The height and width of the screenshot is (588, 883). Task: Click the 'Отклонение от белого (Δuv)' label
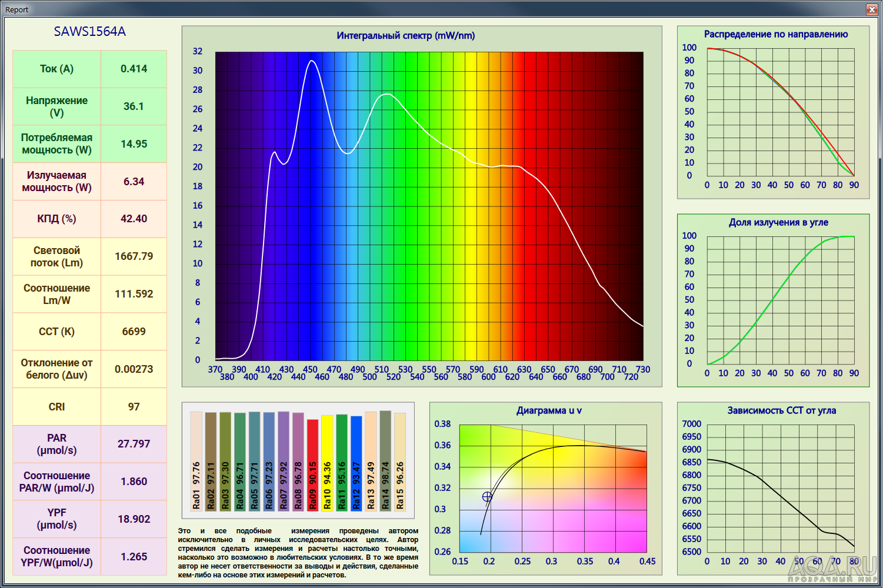pos(57,369)
